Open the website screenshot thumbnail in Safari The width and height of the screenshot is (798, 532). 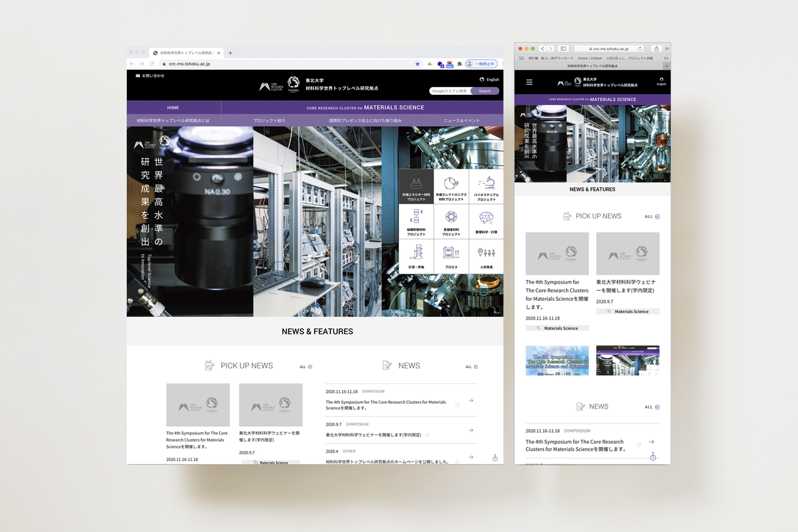pyautogui.click(x=628, y=361)
